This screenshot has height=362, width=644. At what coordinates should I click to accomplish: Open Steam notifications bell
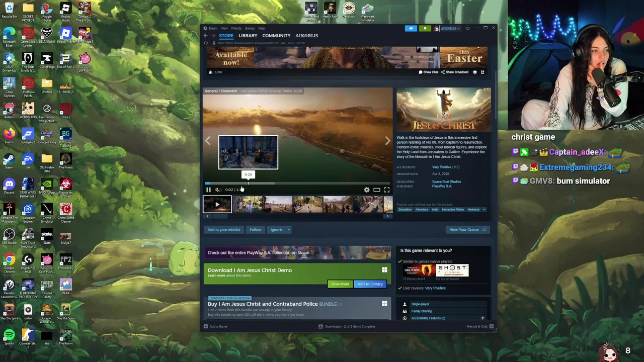(x=425, y=28)
